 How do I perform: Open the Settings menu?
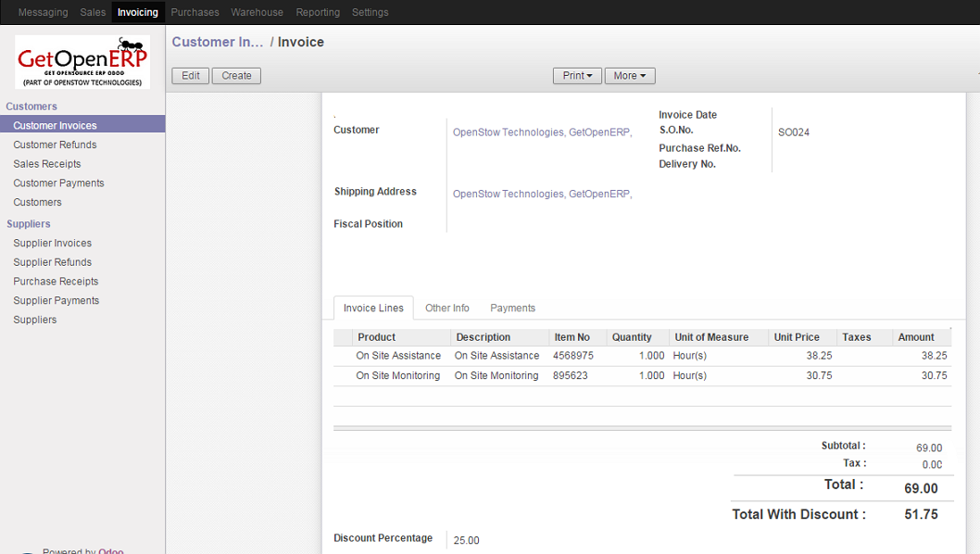point(370,12)
